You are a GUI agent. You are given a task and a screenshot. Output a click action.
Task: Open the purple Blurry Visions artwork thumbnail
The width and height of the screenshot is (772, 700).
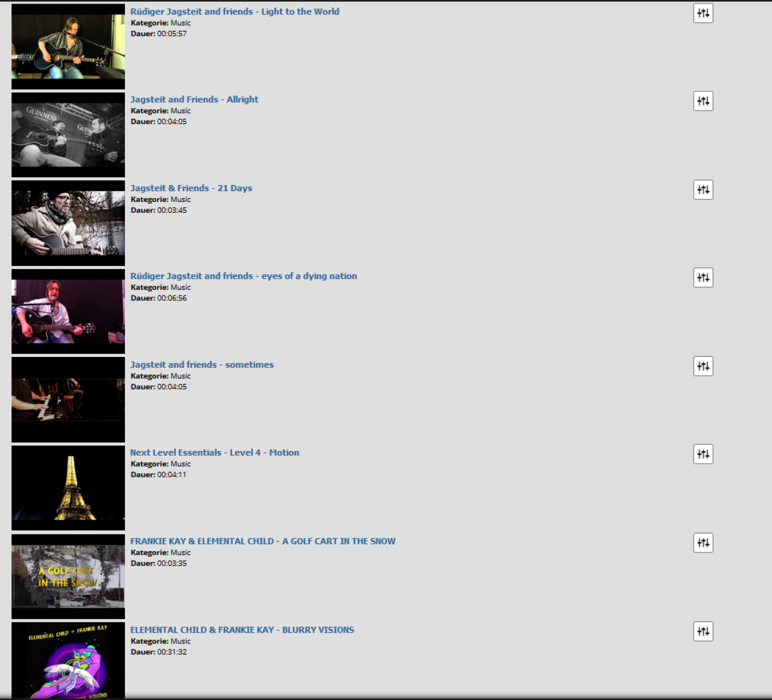coord(68,661)
